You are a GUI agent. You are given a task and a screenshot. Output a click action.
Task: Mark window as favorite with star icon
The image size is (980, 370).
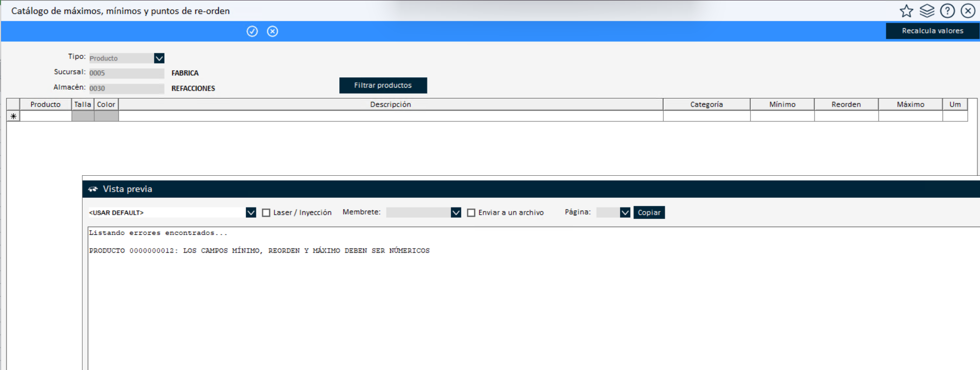click(906, 11)
